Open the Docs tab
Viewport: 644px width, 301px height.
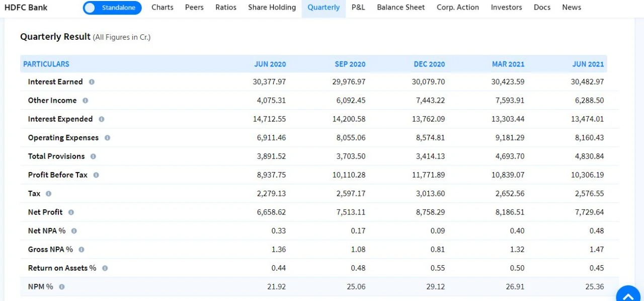tap(542, 8)
